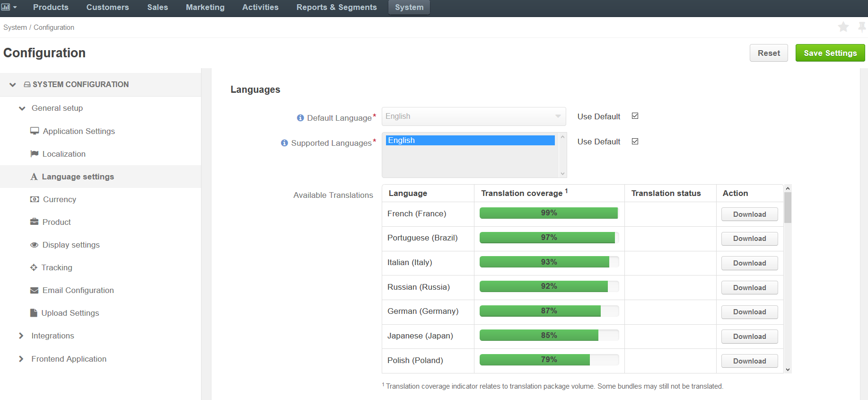Image resolution: width=868 pixels, height=400 pixels.
Task: Click the pin page icon
Action: pos(862,27)
